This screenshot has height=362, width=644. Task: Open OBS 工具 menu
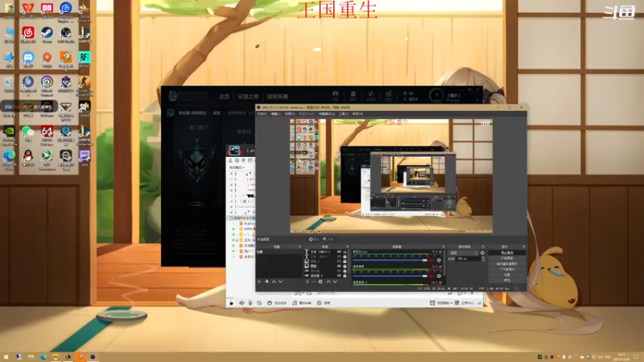[x=344, y=113]
